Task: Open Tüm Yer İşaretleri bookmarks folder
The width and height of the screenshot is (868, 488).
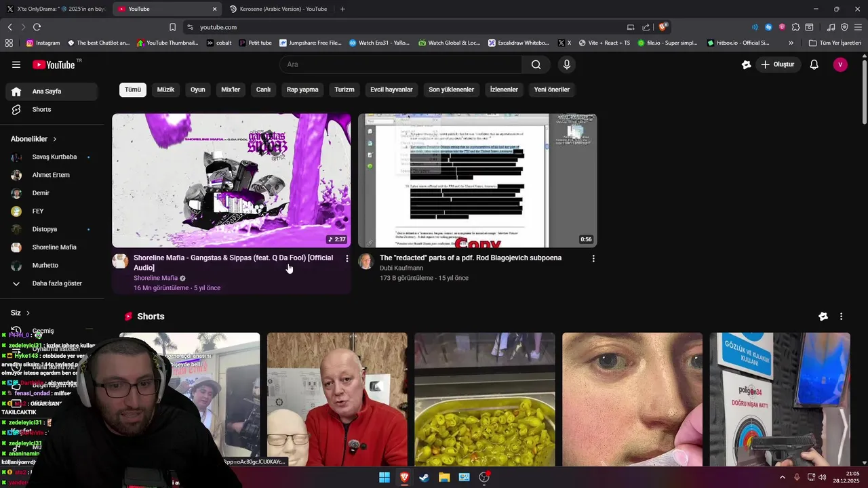Action: (835, 43)
